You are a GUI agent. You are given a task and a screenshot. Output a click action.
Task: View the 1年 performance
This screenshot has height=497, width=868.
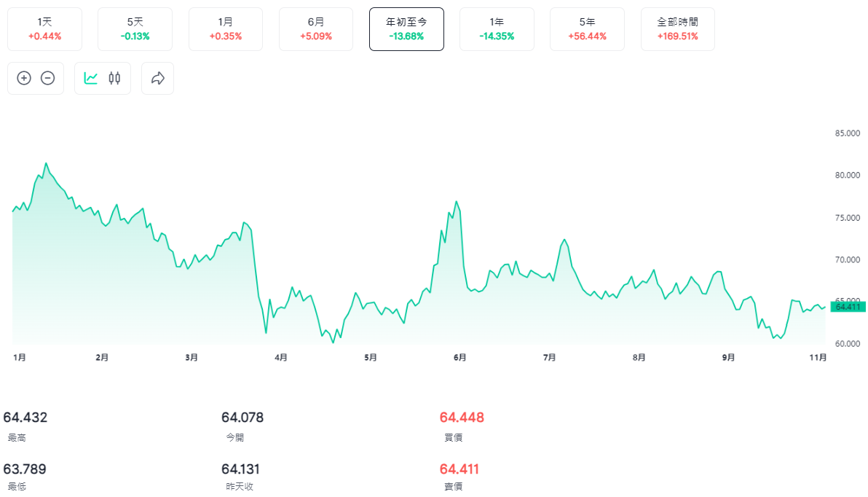pyautogui.click(x=497, y=29)
